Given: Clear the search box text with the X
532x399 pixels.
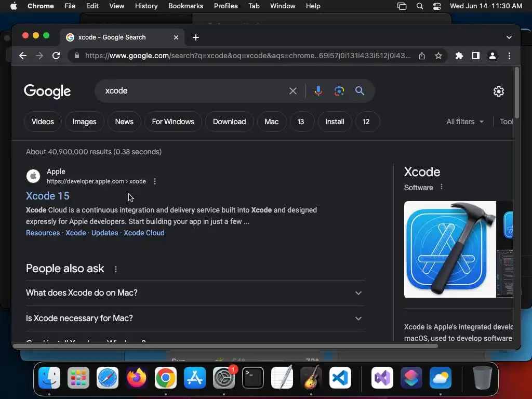Looking at the screenshot, I should point(293,91).
